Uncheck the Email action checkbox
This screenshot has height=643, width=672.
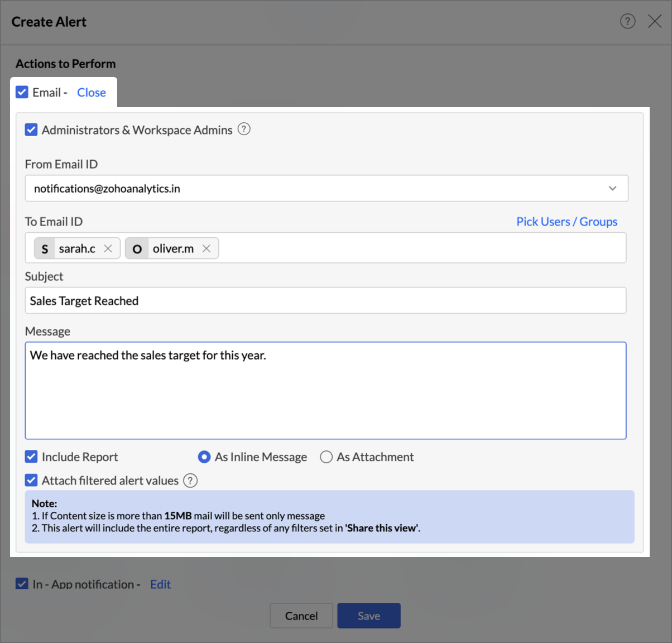coord(22,92)
